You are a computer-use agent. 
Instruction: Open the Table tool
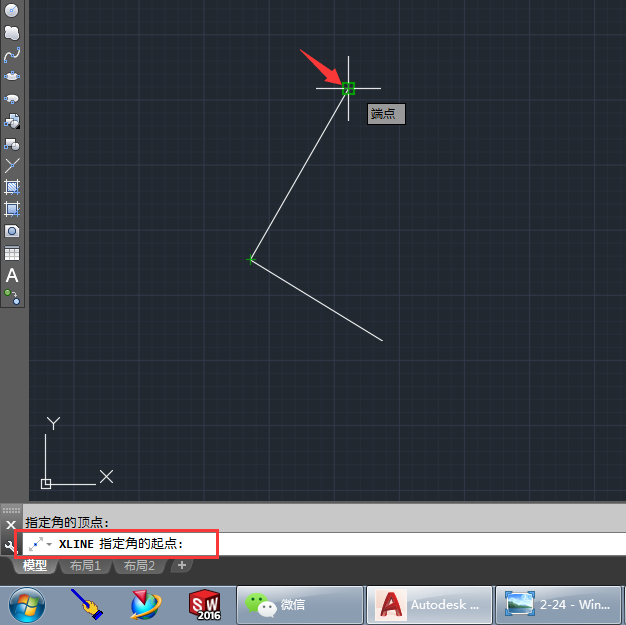12,253
